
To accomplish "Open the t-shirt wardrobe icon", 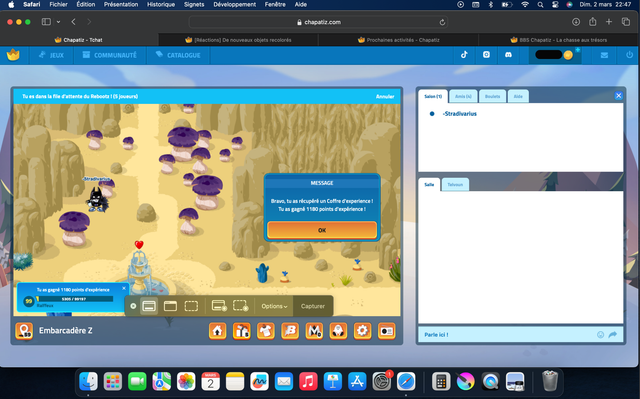I will coord(266,331).
